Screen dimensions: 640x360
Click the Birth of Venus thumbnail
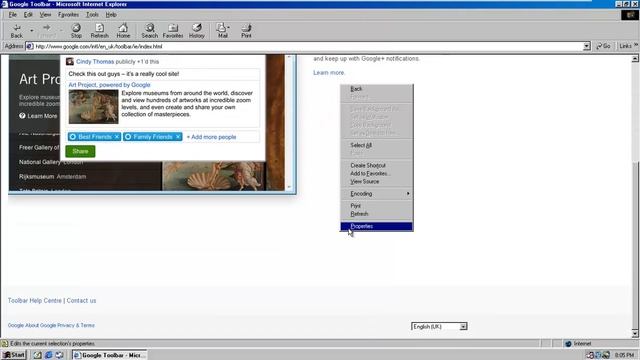point(93,107)
